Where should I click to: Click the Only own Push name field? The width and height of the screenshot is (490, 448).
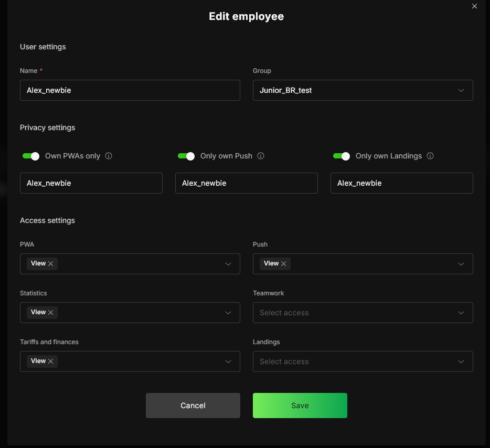coord(246,183)
